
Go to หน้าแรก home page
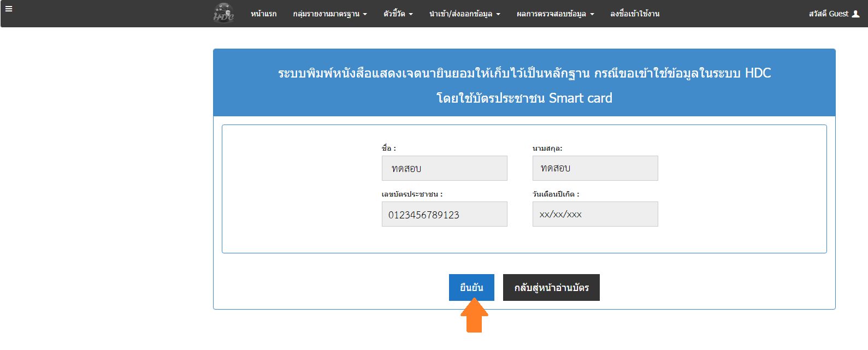coord(263,14)
